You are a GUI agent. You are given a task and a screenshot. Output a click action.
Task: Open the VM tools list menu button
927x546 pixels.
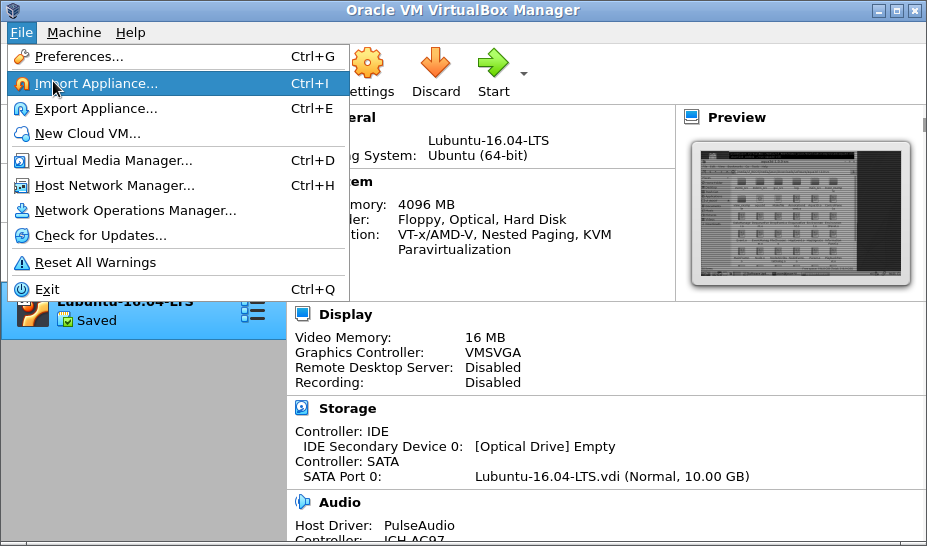[253, 311]
